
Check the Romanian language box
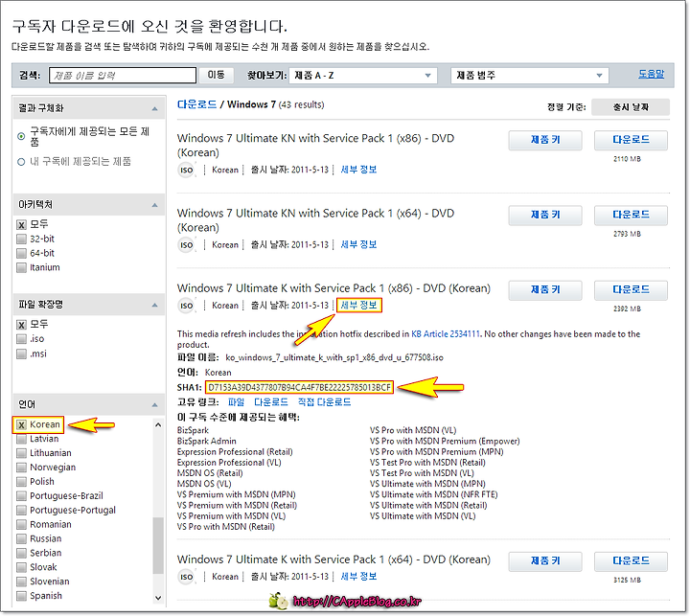(x=21, y=524)
